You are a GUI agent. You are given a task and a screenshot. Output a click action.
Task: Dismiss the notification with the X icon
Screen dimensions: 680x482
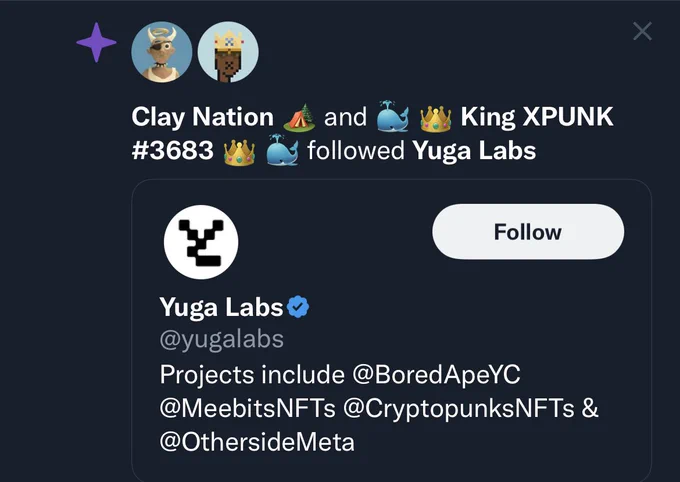tap(642, 31)
